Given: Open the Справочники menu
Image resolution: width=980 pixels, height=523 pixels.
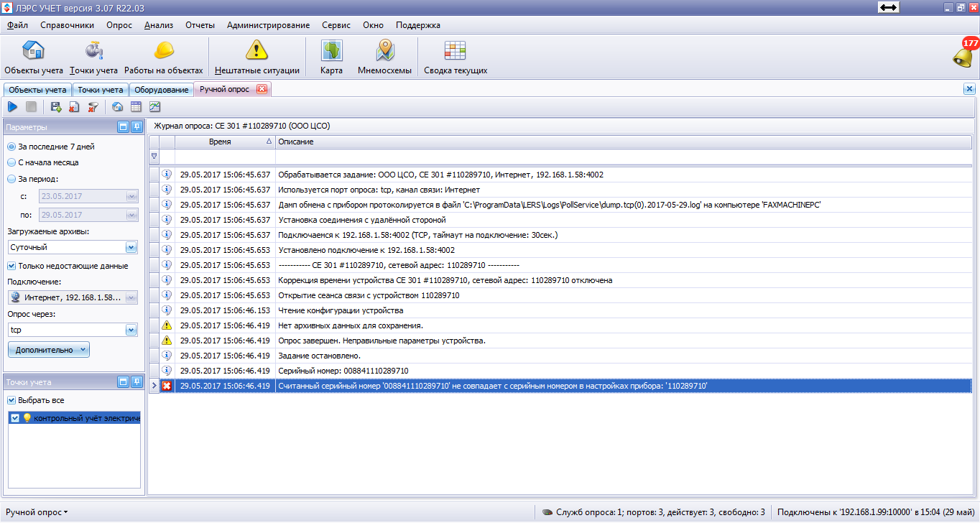Looking at the screenshot, I should click(x=68, y=25).
